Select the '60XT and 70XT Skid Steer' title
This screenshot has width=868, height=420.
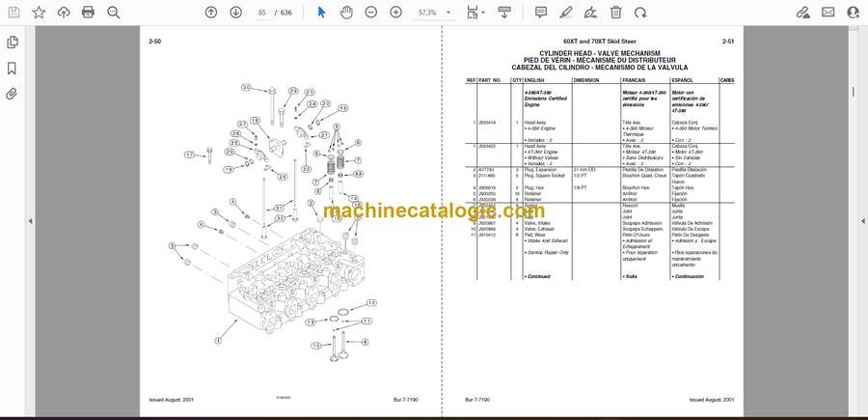(600, 41)
